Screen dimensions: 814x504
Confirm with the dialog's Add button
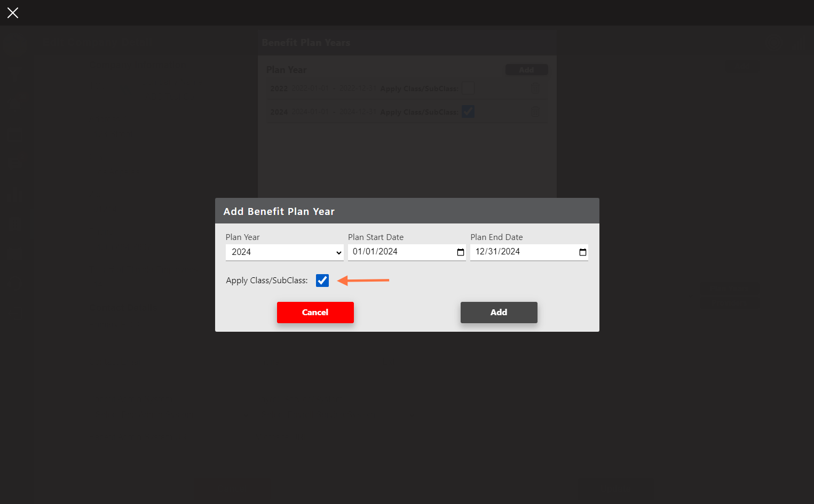[499, 313]
